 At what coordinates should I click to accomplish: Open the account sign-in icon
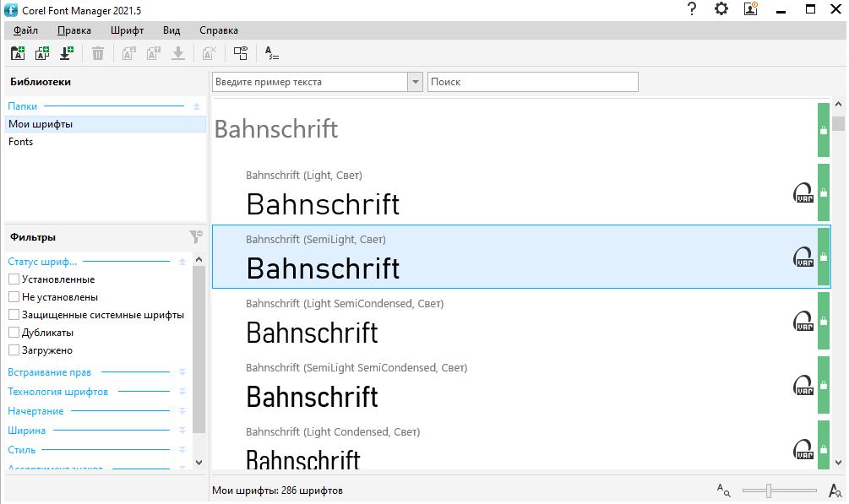[x=750, y=9]
